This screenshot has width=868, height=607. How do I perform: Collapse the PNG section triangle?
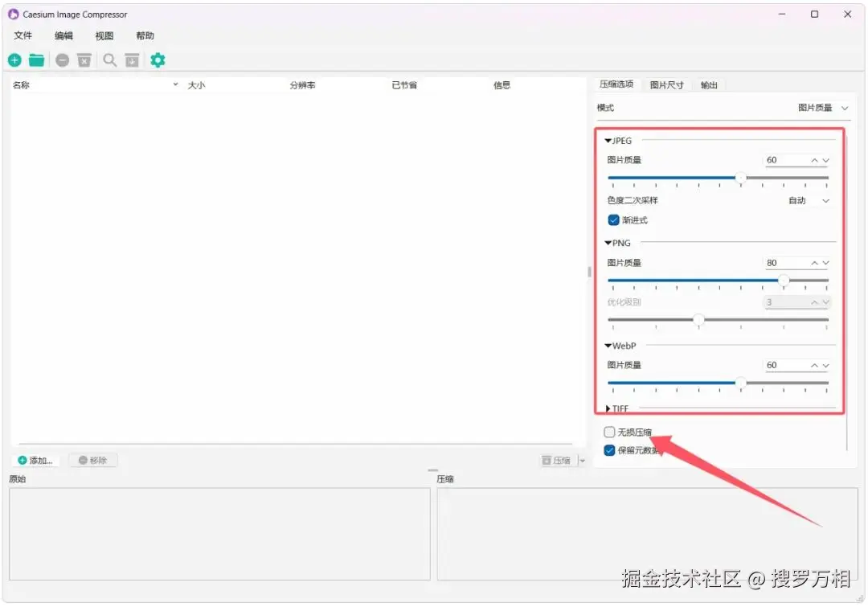[x=608, y=243]
